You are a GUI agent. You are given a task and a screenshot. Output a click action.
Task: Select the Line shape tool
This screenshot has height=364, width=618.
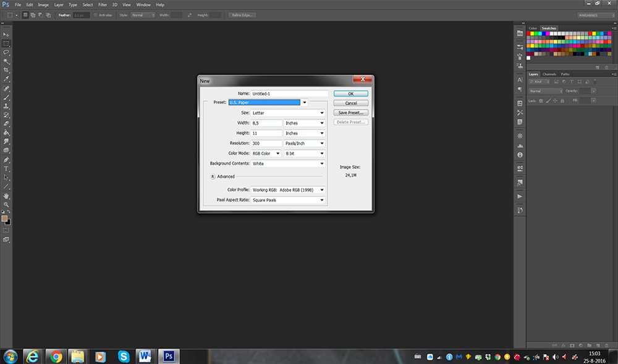point(6,187)
